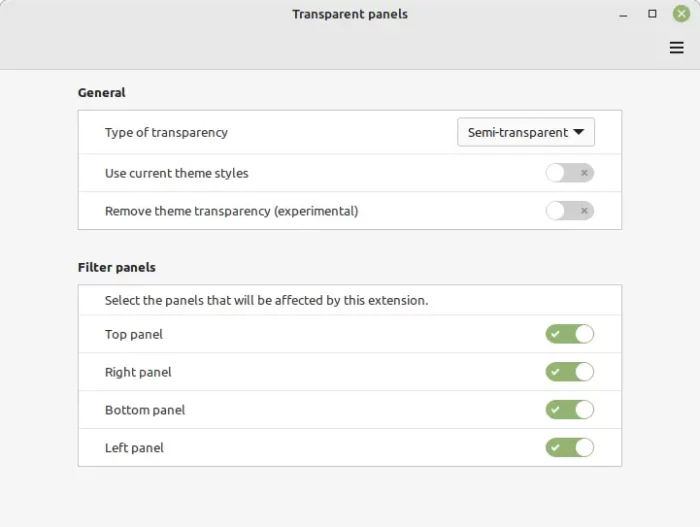
Task: Close the Transparent panels window
Action: (681, 14)
